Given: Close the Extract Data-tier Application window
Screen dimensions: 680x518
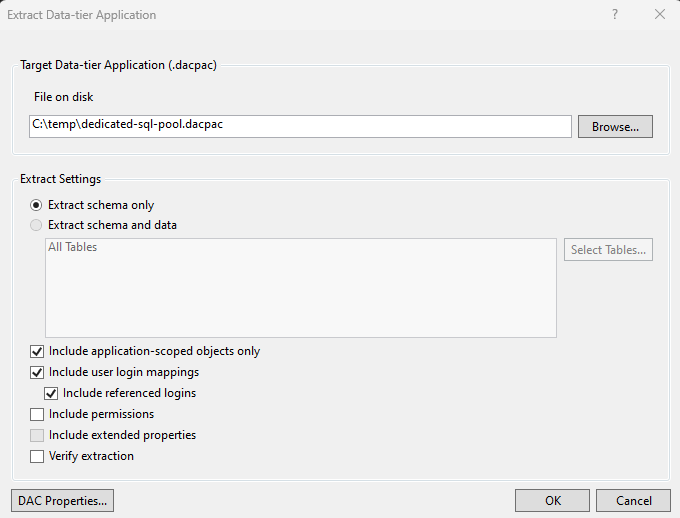Looking at the screenshot, I should (660, 14).
